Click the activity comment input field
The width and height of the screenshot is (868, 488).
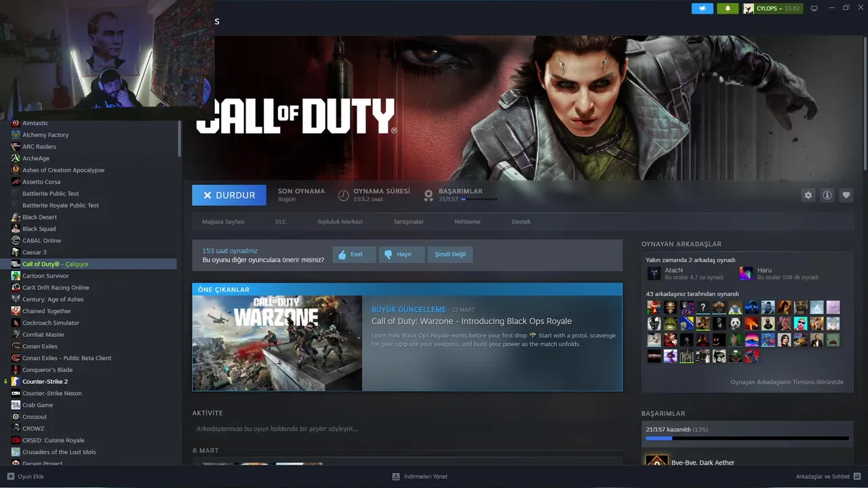tap(407, 429)
